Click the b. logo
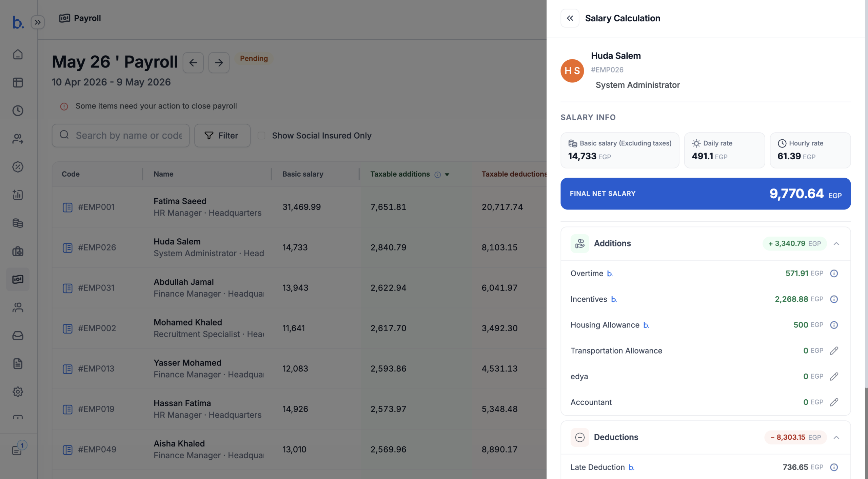Image resolution: width=868 pixels, height=479 pixels. pyautogui.click(x=18, y=22)
